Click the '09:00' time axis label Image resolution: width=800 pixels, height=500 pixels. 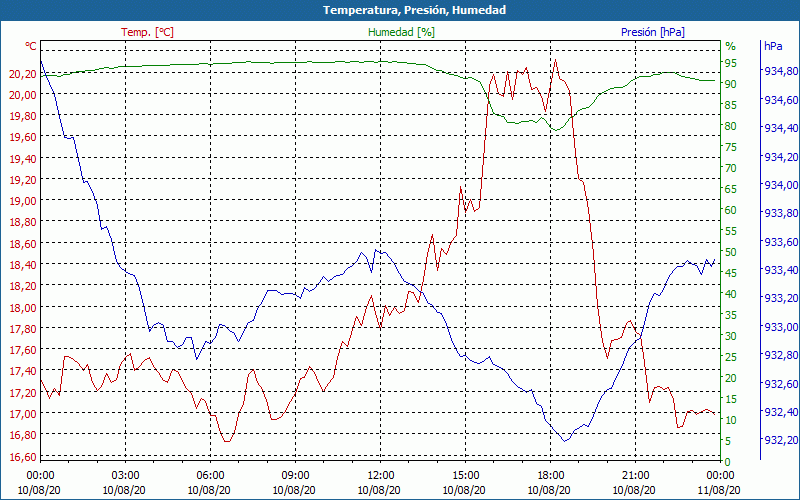pos(295,476)
